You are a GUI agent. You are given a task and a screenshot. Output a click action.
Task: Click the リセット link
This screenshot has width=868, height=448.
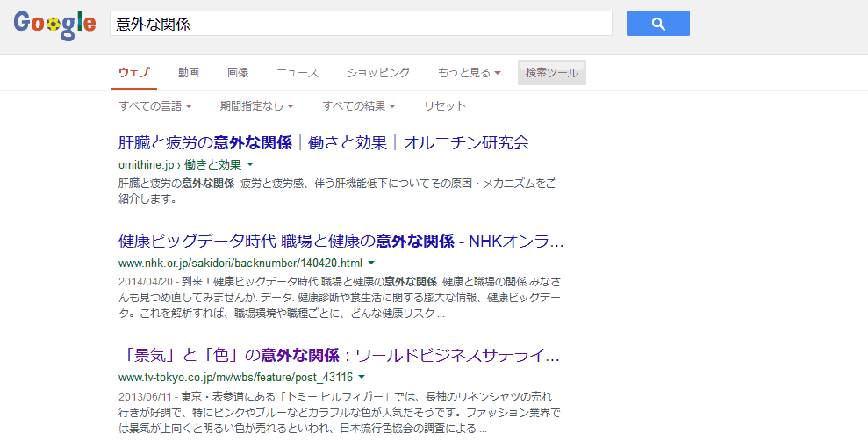pos(445,106)
